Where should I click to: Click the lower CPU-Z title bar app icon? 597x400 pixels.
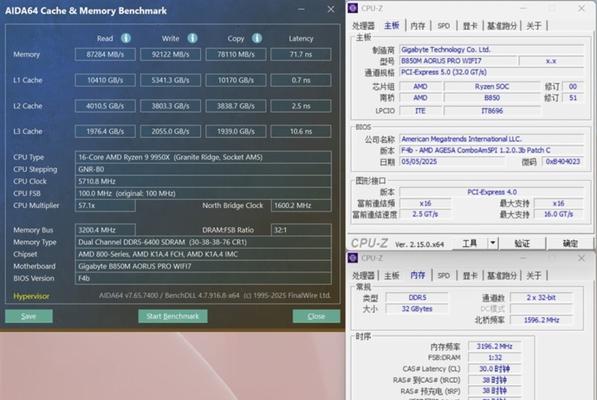click(x=353, y=258)
